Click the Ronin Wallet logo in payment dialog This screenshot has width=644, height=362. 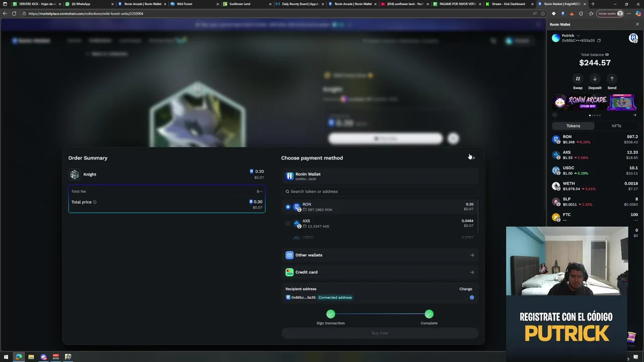point(289,176)
